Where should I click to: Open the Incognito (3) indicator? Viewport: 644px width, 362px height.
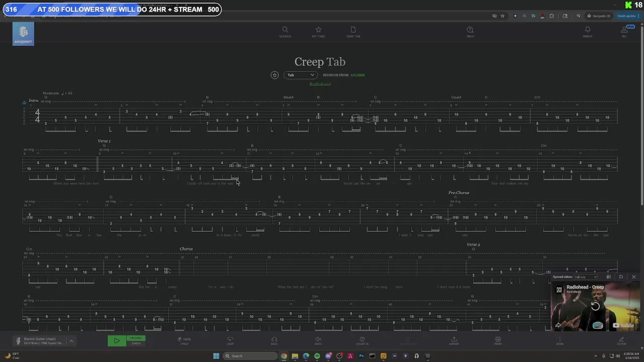[x=599, y=16]
